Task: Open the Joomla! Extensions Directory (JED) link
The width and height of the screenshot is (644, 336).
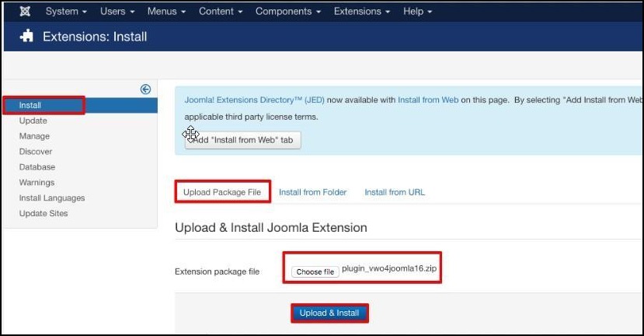Action: 254,100
